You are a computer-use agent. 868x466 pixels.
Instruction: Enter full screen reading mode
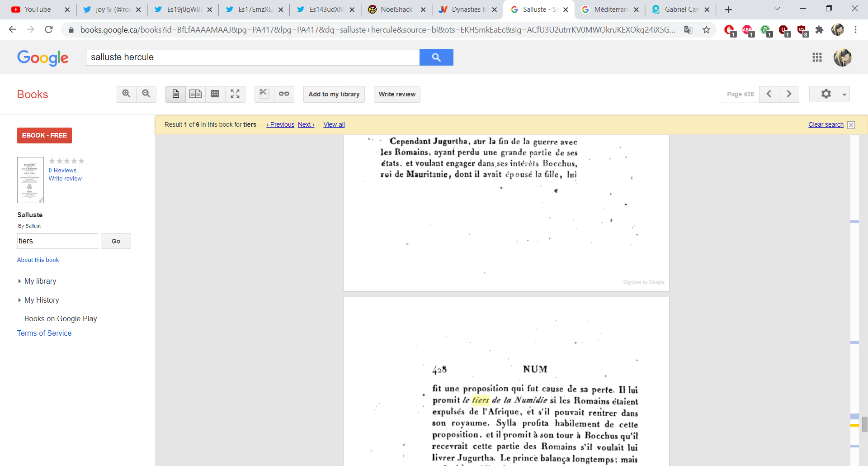235,94
